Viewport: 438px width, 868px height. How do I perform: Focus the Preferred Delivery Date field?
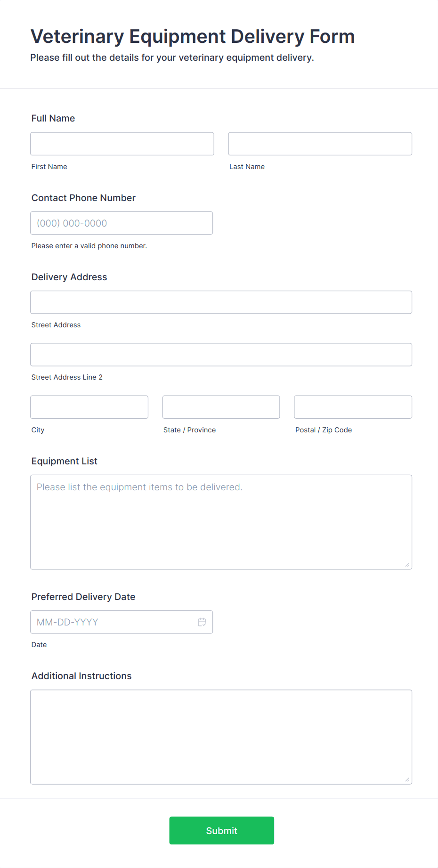113,622
